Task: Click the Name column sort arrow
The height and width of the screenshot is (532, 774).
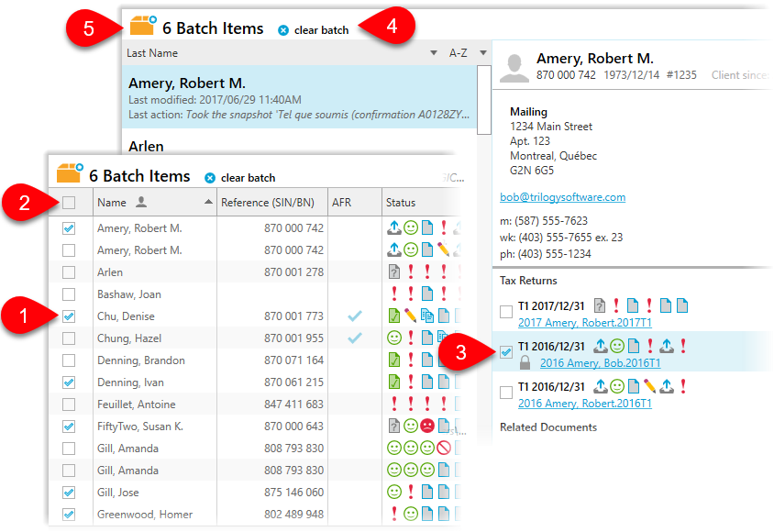Action: point(208,202)
